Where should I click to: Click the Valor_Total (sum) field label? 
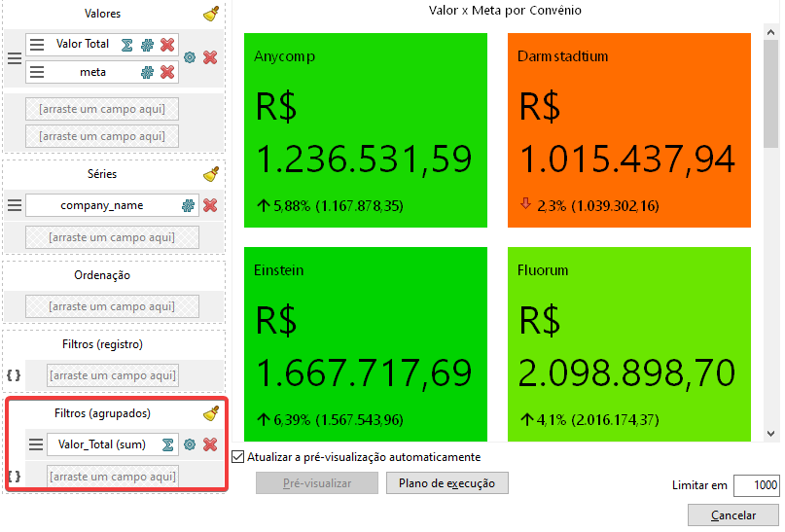[102, 444]
